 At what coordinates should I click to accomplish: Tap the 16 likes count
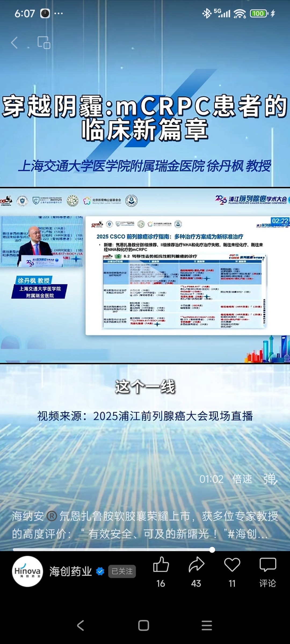pos(161,584)
